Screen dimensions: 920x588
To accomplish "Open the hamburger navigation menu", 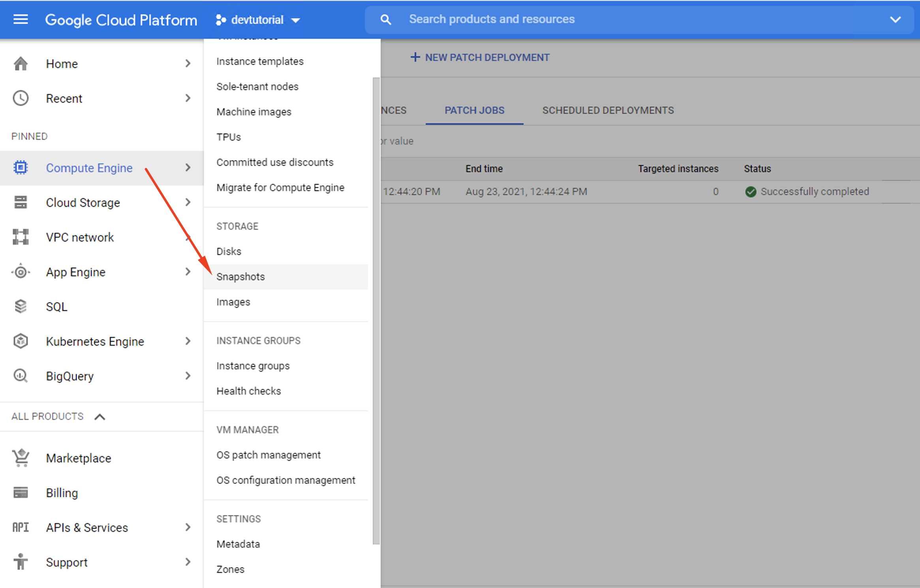I will [x=21, y=19].
